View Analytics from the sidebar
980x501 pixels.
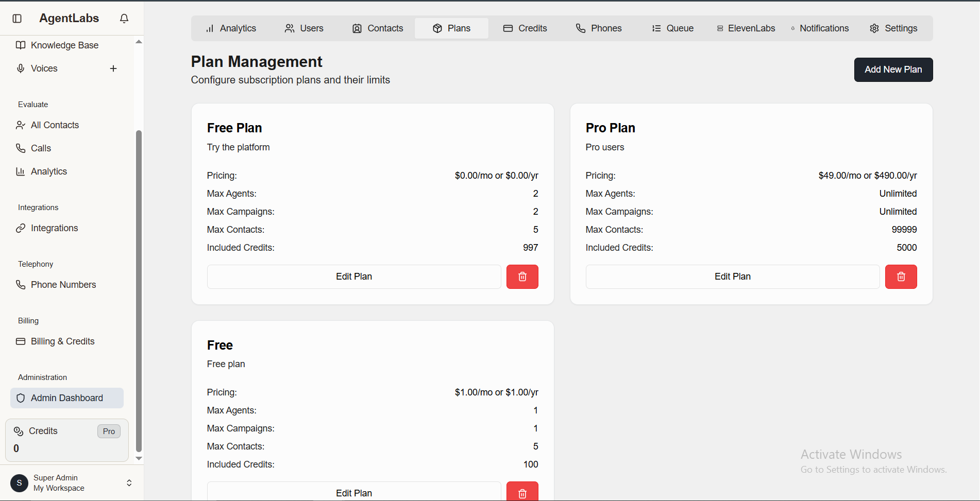48,171
